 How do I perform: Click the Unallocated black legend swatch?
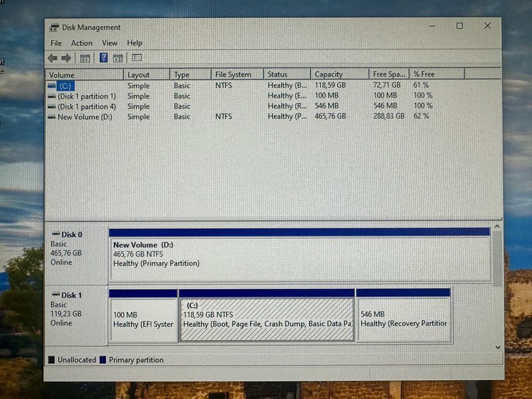(x=51, y=360)
